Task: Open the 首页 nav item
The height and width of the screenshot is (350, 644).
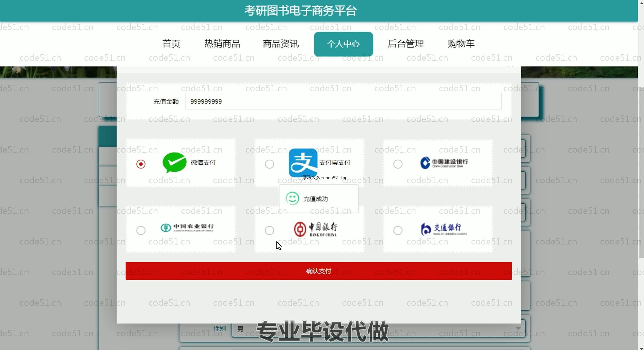Action: click(171, 44)
